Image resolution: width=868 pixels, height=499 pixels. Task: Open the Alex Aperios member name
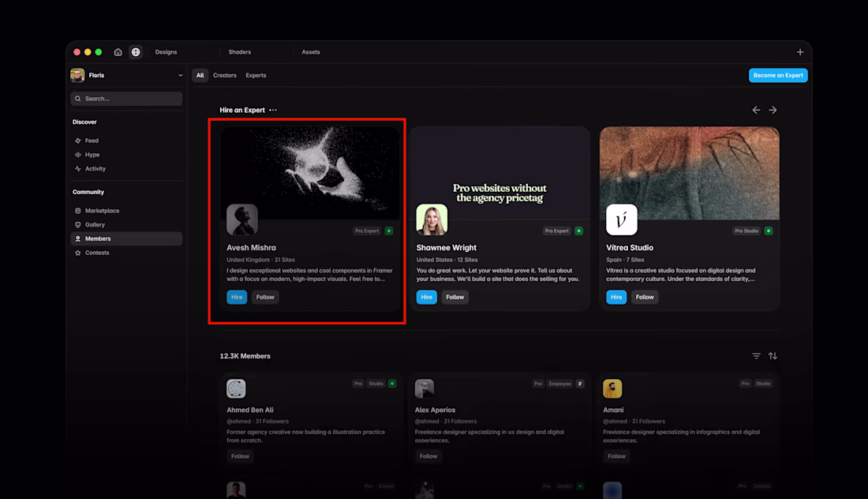click(x=435, y=410)
